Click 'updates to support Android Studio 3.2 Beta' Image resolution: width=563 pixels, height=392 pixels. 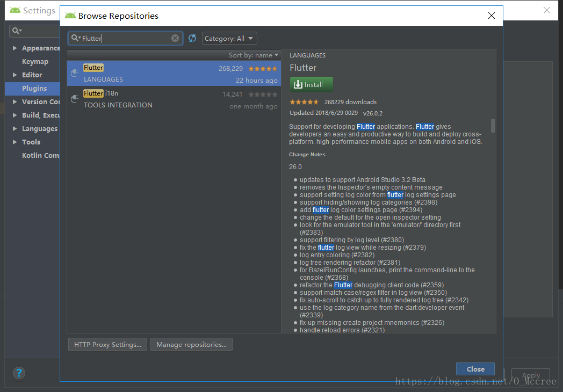tap(362, 180)
